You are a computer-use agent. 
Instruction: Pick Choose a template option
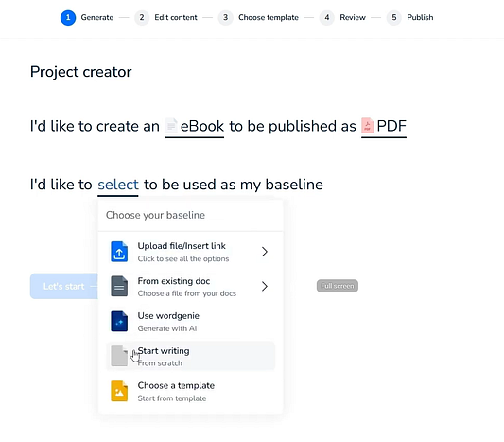pyautogui.click(x=191, y=391)
